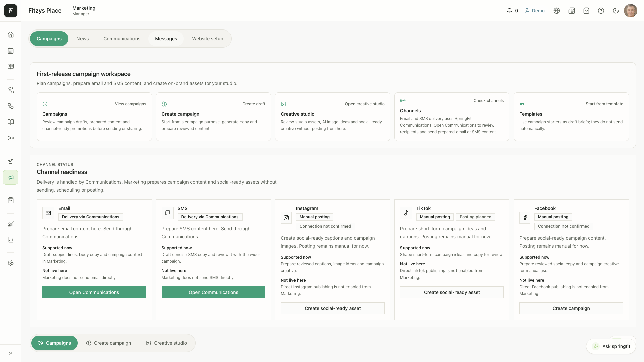
Task: Click 'First-release campaign workspace' heading
Action: click(x=84, y=74)
